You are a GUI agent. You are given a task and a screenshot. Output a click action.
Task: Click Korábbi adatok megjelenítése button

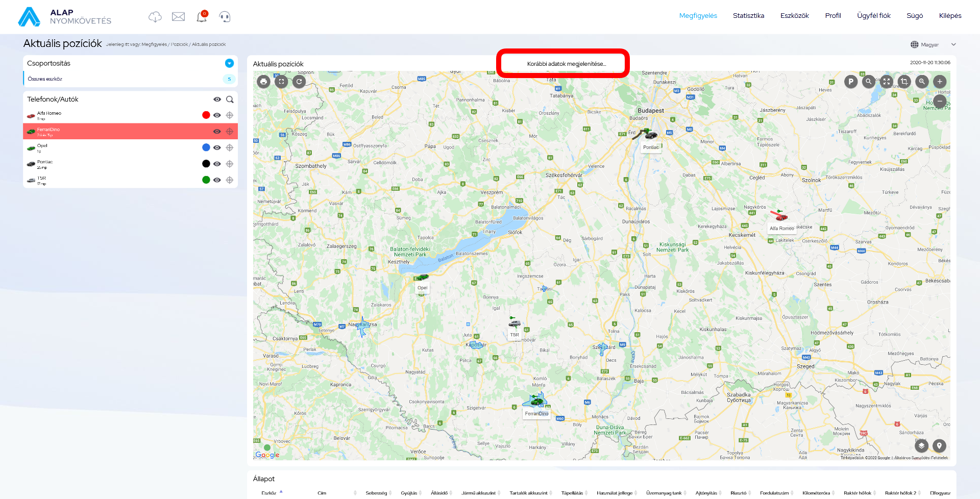coord(566,64)
